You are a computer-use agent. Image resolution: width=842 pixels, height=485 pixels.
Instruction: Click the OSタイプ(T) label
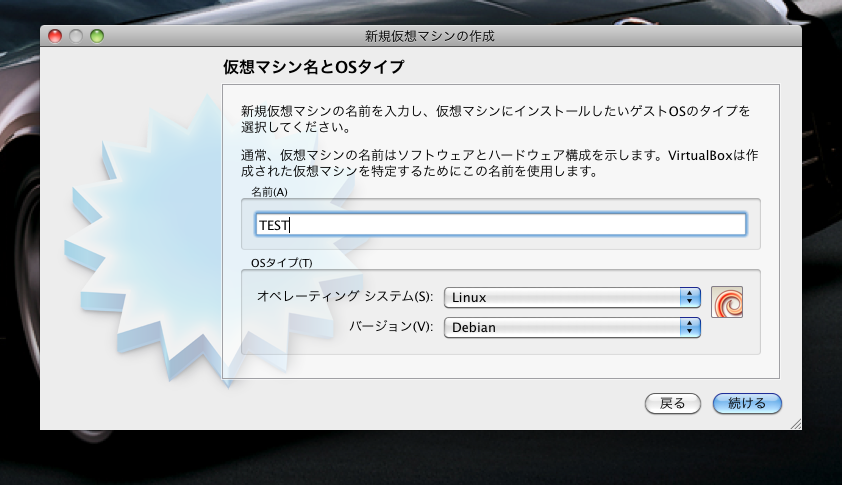281,263
